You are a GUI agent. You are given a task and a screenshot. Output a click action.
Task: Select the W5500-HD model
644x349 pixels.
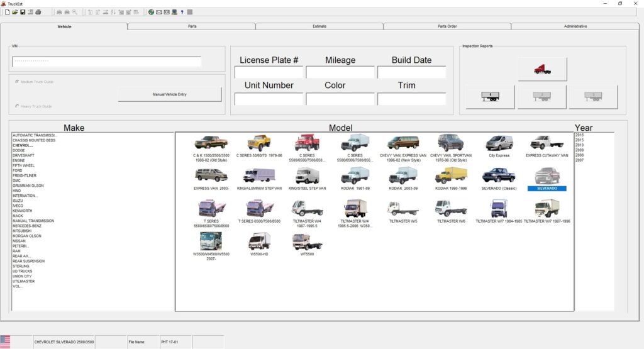pos(259,244)
